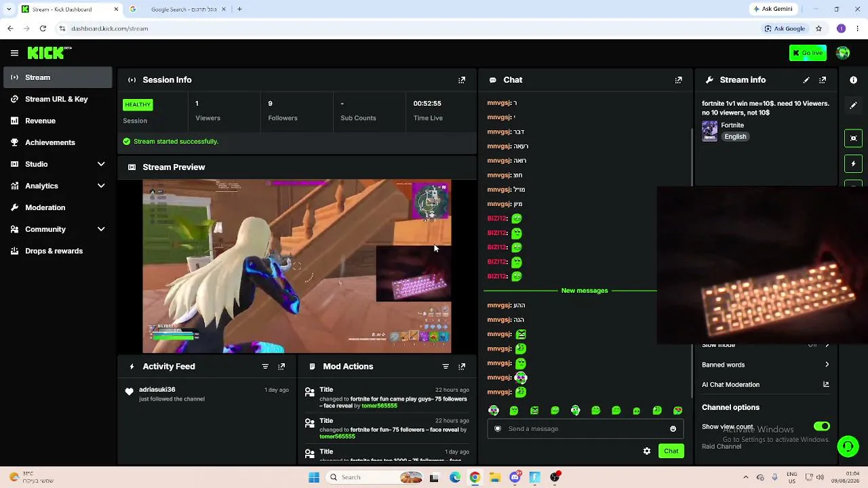This screenshot has height=488, width=868.
Task: Switch to the Google Search browser tab
Action: click(x=178, y=9)
